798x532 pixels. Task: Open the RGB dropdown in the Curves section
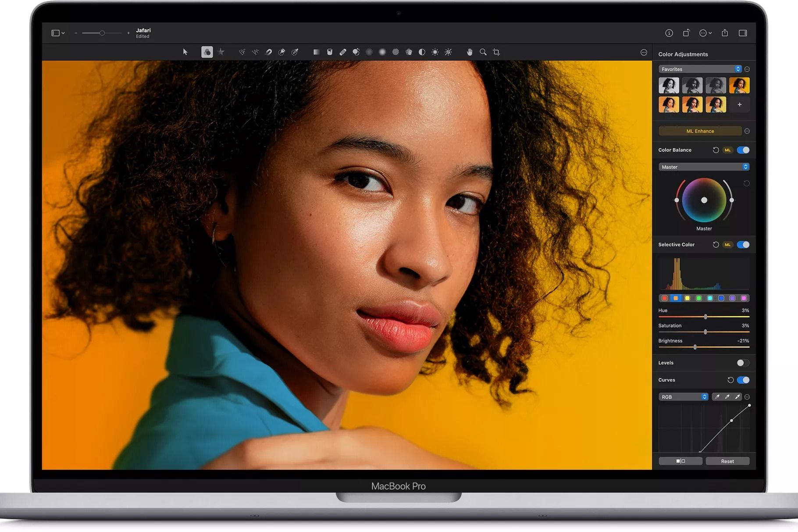coord(683,396)
